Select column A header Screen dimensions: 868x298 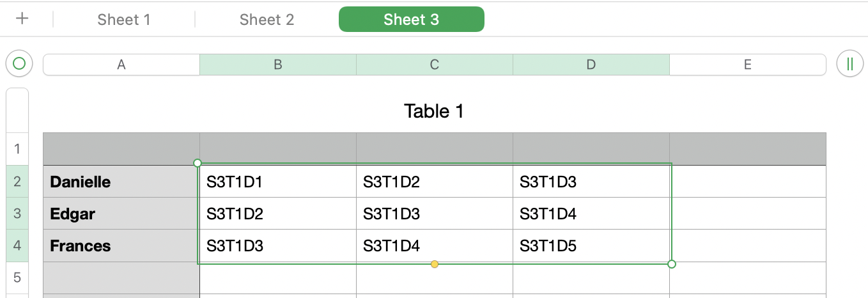click(x=121, y=65)
